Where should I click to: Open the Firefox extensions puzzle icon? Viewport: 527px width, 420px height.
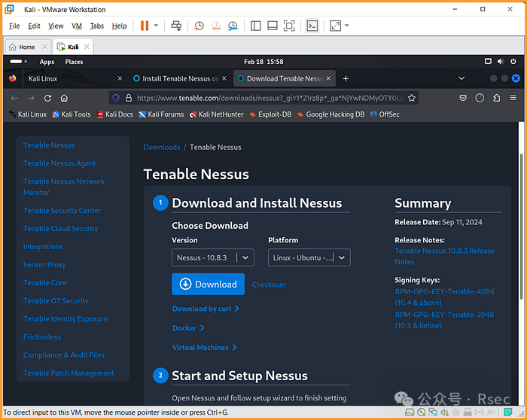pyautogui.click(x=496, y=98)
